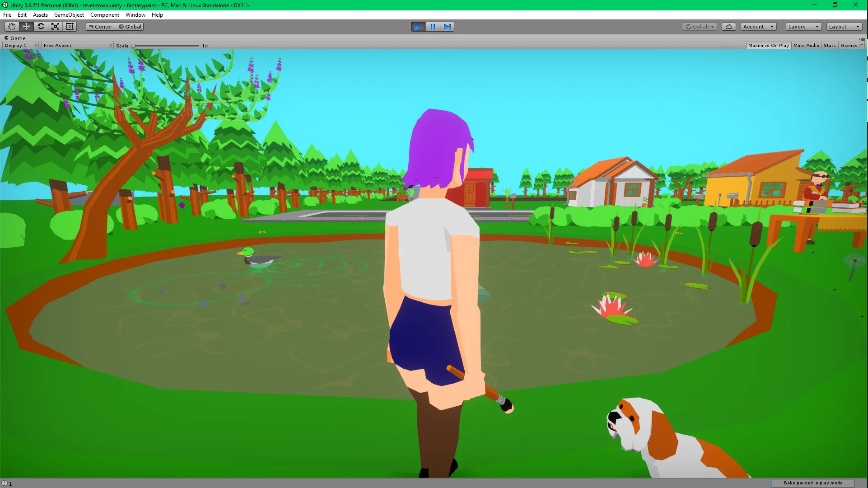
Task: Open Game panel options menu
Action: click(862, 39)
